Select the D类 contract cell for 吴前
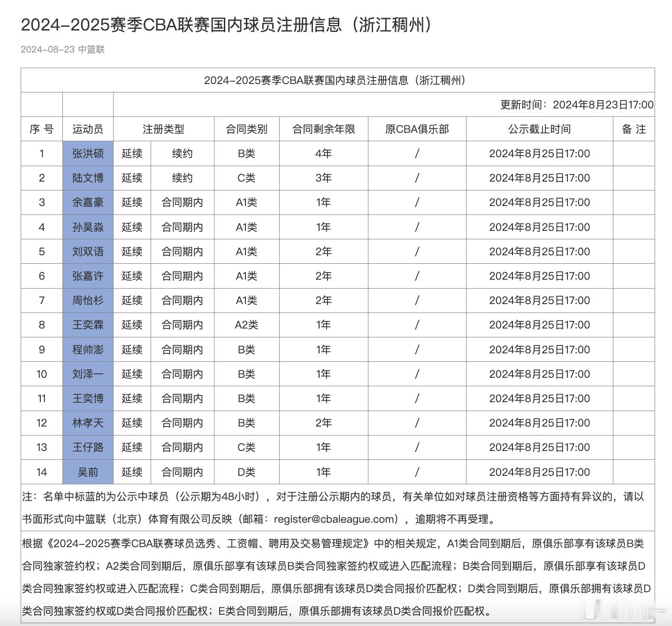672x626 pixels. pos(246,472)
